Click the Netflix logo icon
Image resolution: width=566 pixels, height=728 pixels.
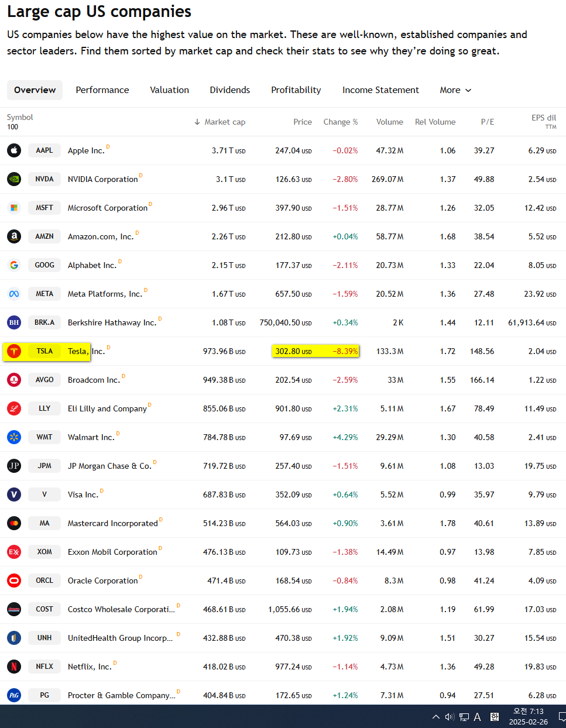[14, 667]
